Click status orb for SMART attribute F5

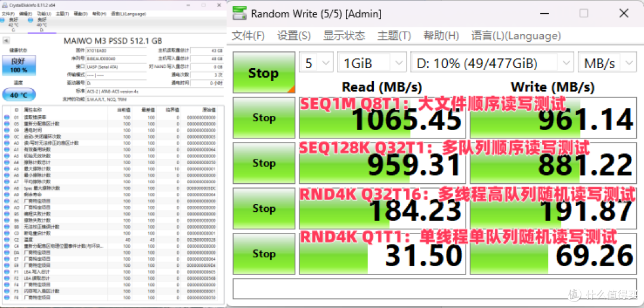coord(6,291)
